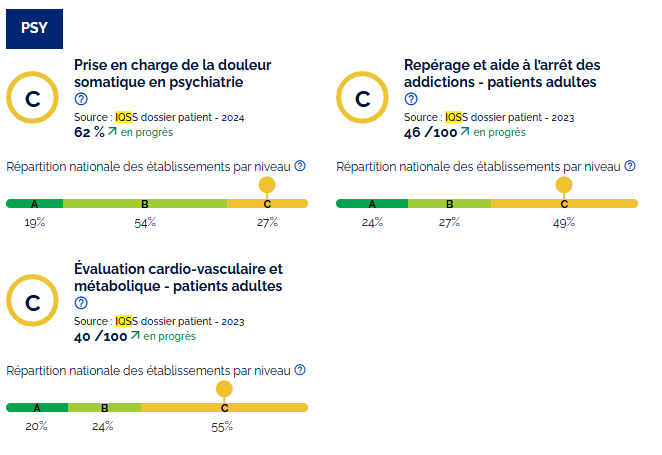662x455 pixels.
Task: Click green A segment of douleur somatique bar
Action: (x=35, y=204)
